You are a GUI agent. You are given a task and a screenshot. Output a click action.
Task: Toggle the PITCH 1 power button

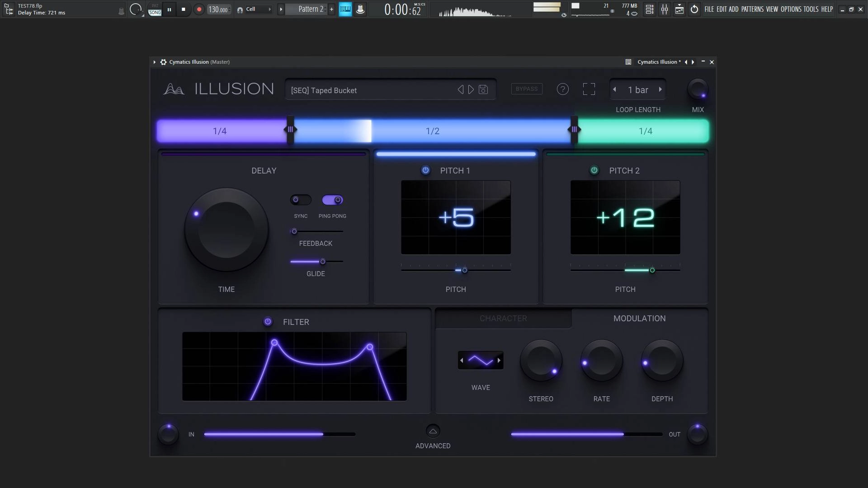(425, 170)
